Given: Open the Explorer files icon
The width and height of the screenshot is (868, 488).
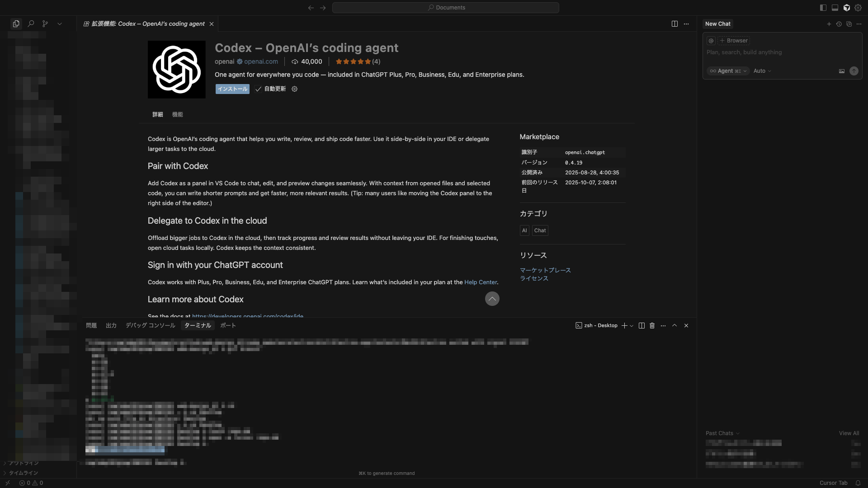Looking at the screenshot, I should [16, 23].
